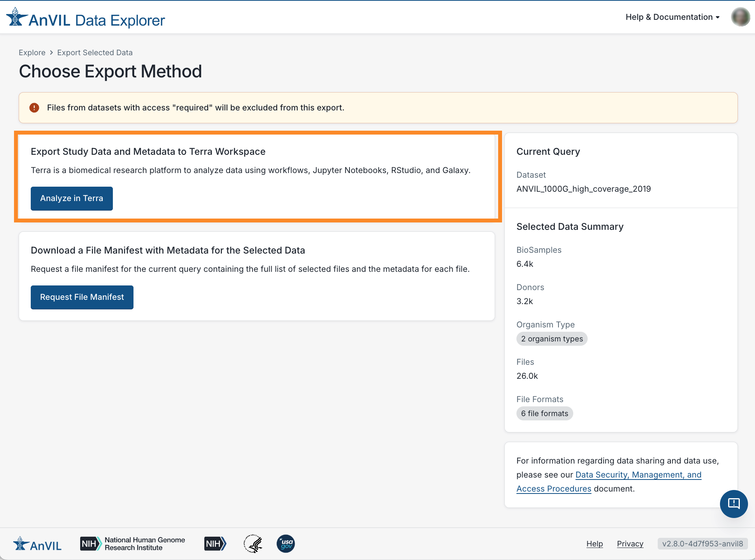This screenshot has width=755, height=560.
Task: Expand the 6 file formats chip
Action: [x=544, y=413]
